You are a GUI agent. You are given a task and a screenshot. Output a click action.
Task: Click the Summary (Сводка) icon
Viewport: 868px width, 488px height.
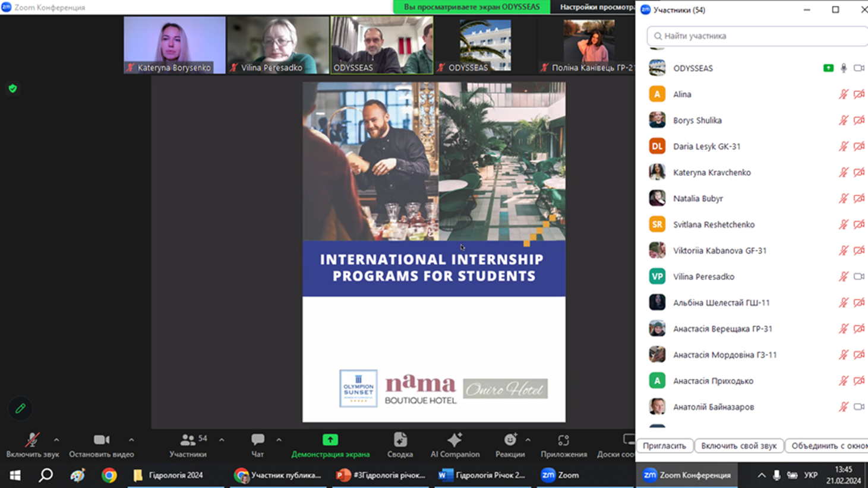coord(400,440)
